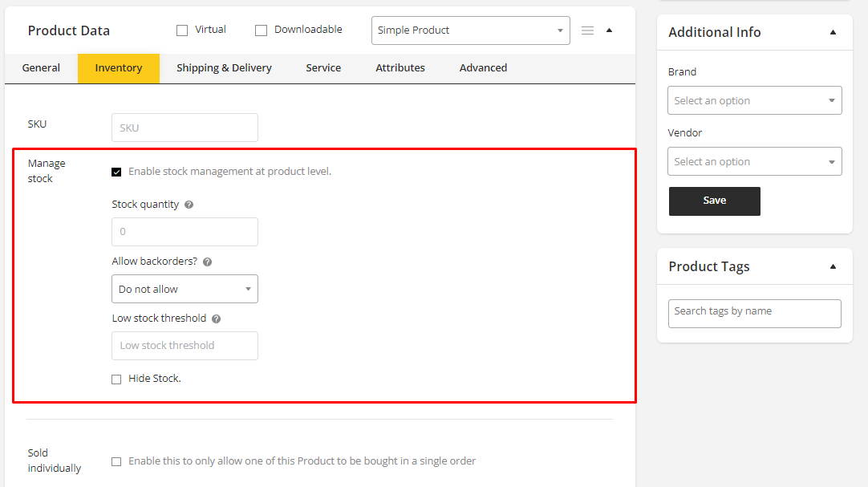Switch to the General tab

point(41,68)
